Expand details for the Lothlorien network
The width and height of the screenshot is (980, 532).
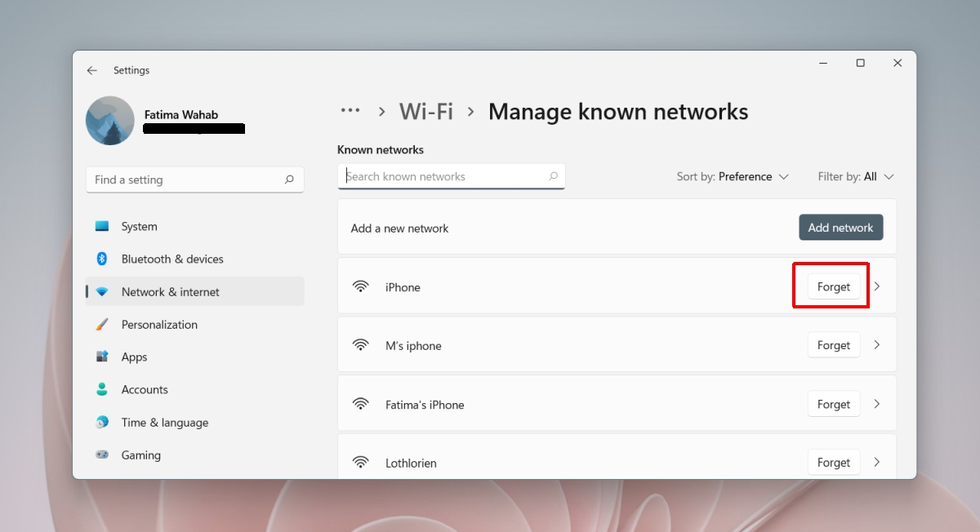(x=877, y=462)
